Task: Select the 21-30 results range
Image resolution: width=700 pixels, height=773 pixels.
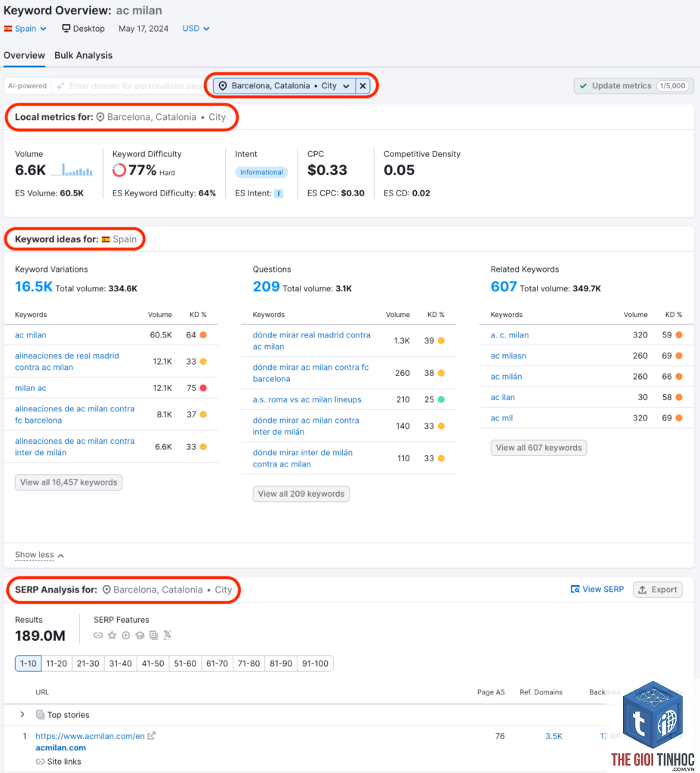Action: 88,664
